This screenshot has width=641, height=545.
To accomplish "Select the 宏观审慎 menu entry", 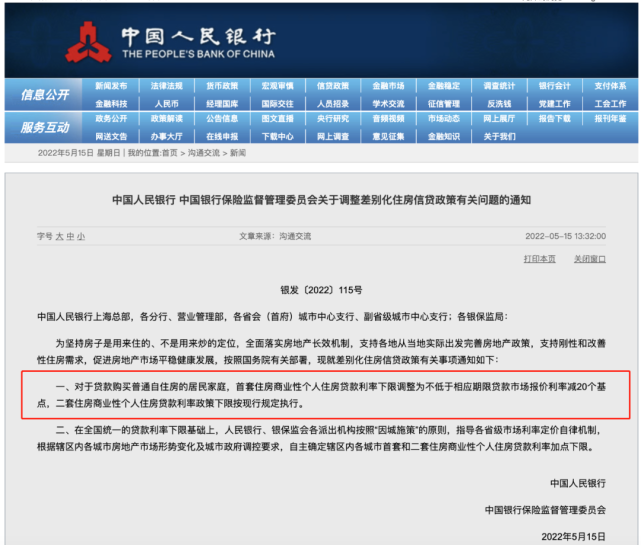I will [x=278, y=86].
